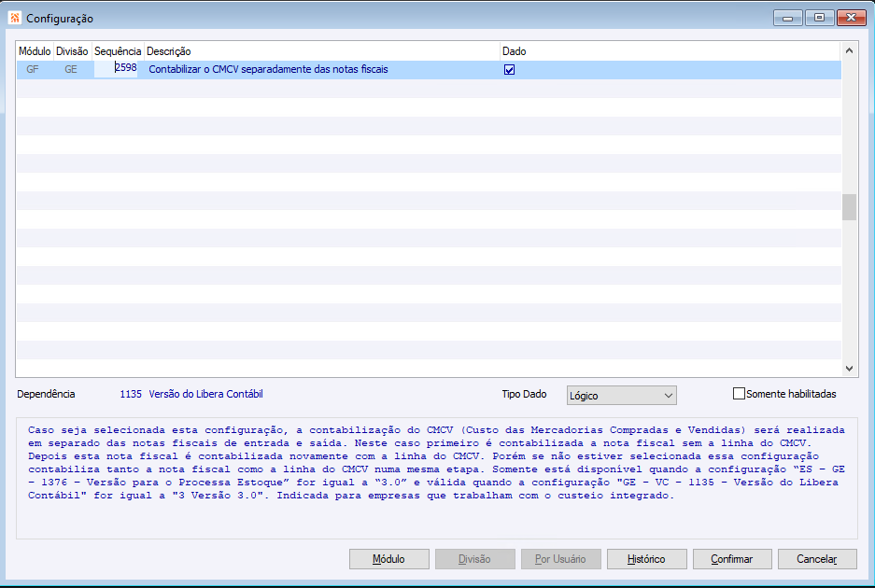Select the GE division cell

71,70
